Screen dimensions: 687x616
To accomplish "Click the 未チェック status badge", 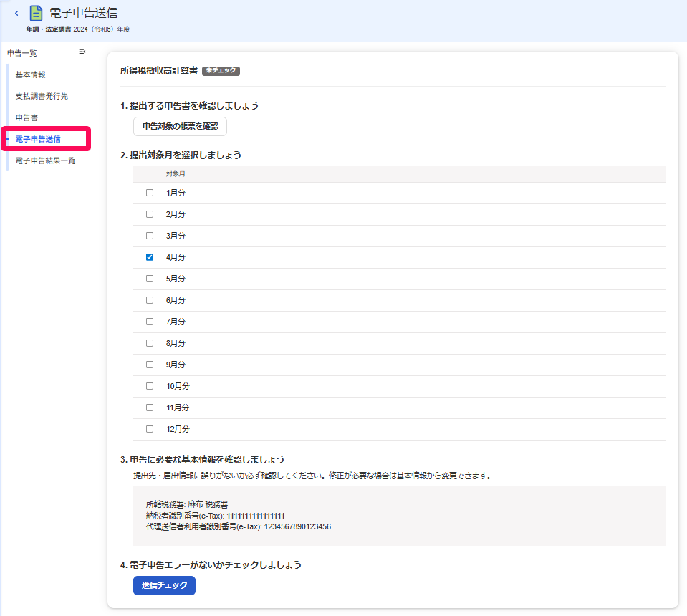I will coord(221,70).
